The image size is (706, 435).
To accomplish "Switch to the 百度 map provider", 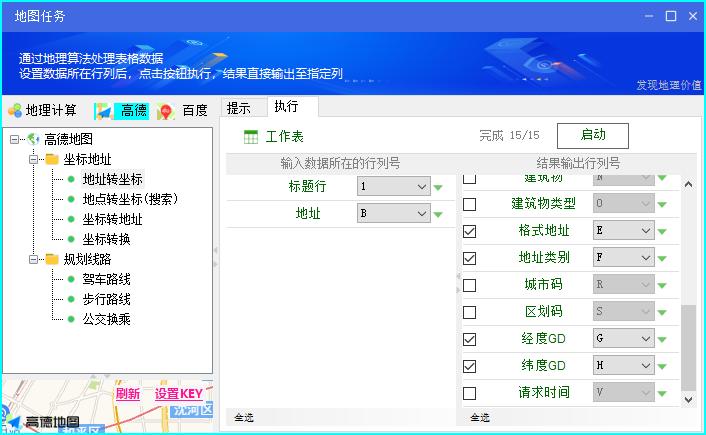I will (195, 110).
